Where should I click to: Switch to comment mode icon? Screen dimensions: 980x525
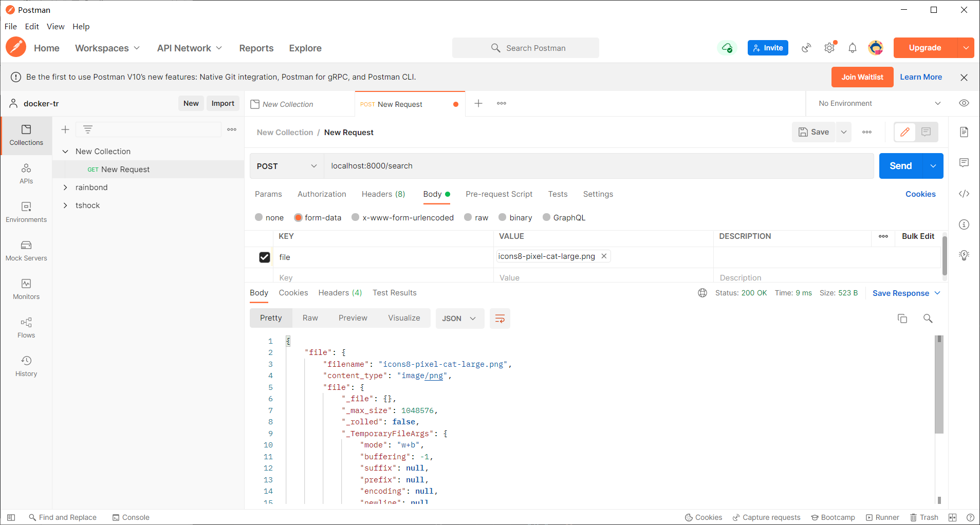926,132
